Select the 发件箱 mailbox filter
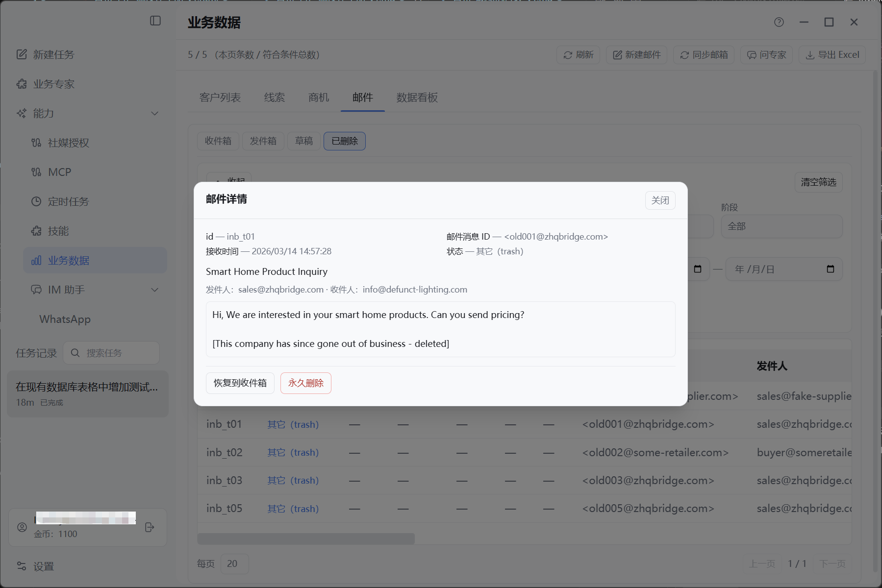Viewport: 882px width, 588px height. 263,141
